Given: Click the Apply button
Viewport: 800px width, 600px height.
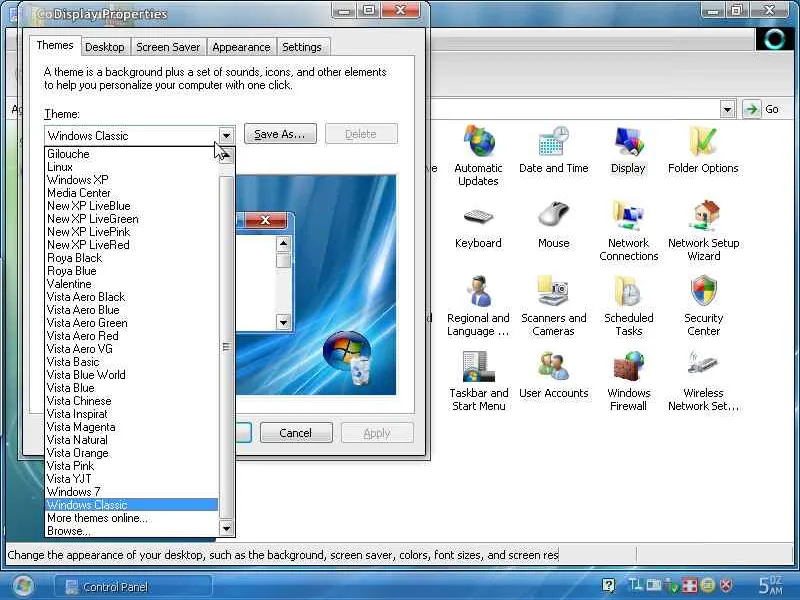Looking at the screenshot, I should [x=377, y=433].
